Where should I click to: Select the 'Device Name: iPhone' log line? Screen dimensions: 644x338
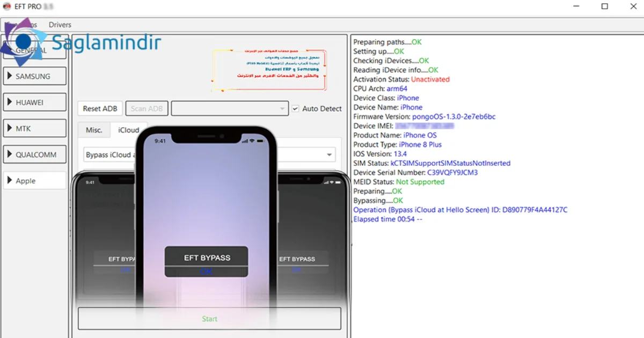388,107
